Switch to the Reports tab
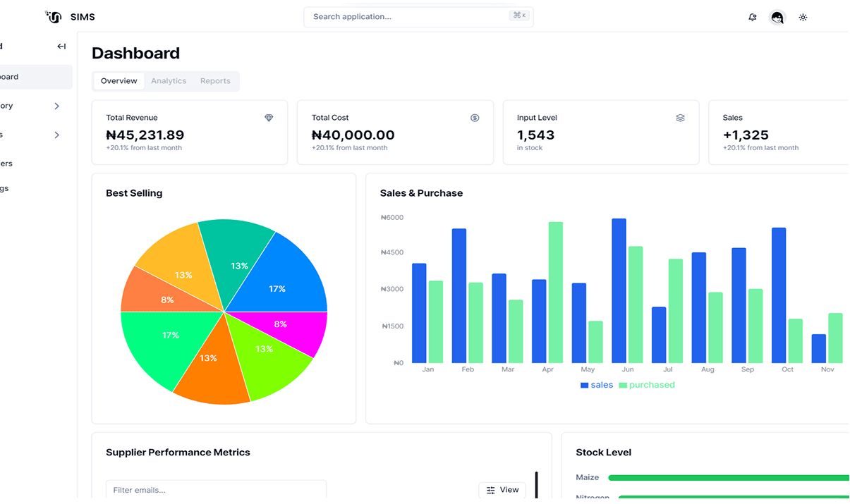The height and width of the screenshot is (504, 850). tap(215, 81)
